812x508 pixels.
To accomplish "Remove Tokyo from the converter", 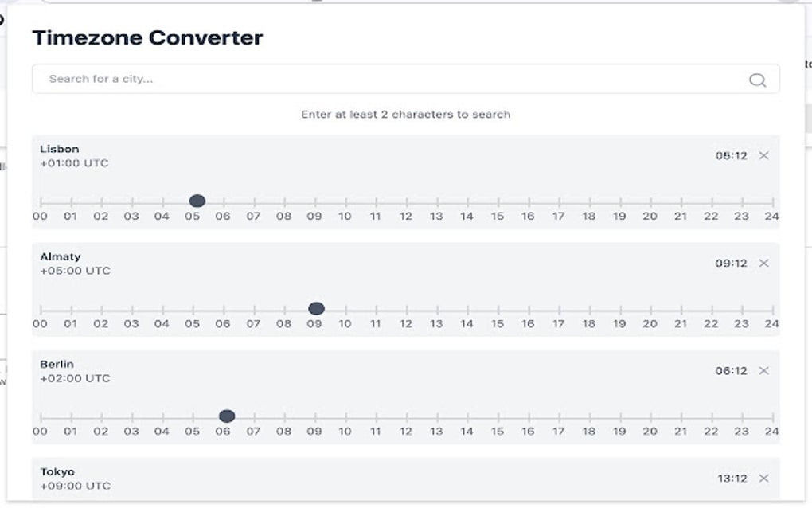I will pyautogui.click(x=764, y=477).
